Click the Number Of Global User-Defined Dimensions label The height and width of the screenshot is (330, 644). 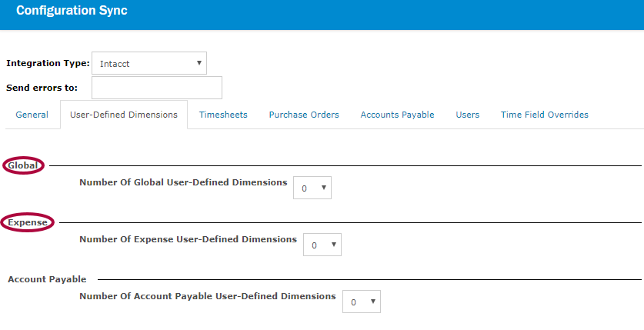tap(183, 182)
